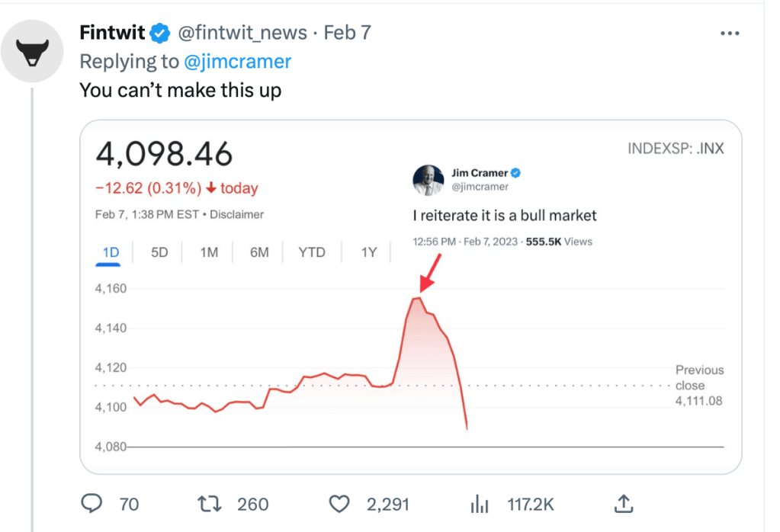780x532 pixels.
Task: Switch chart to 1M range
Action: (x=209, y=252)
